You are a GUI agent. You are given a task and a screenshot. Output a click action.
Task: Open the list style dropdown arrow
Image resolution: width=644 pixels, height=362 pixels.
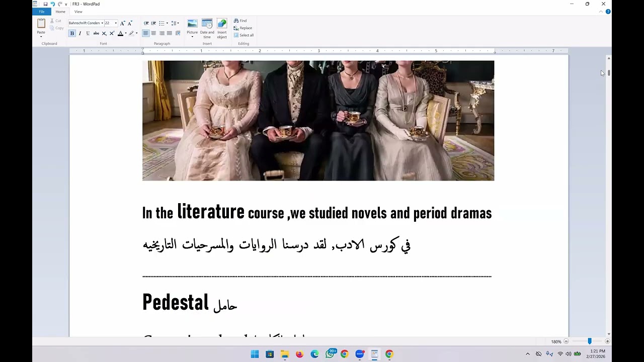pyautogui.click(x=167, y=23)
